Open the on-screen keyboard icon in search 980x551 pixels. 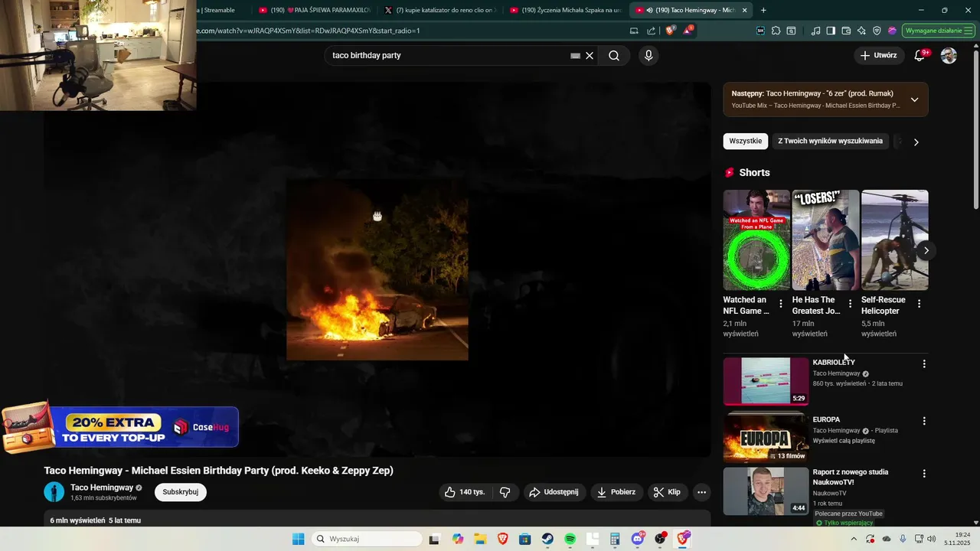[575, 56]
